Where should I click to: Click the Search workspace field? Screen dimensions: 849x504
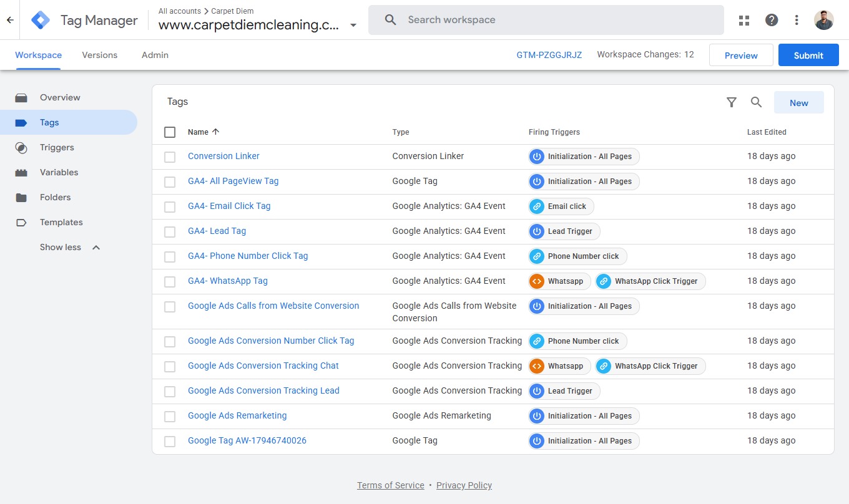point(546,20)
